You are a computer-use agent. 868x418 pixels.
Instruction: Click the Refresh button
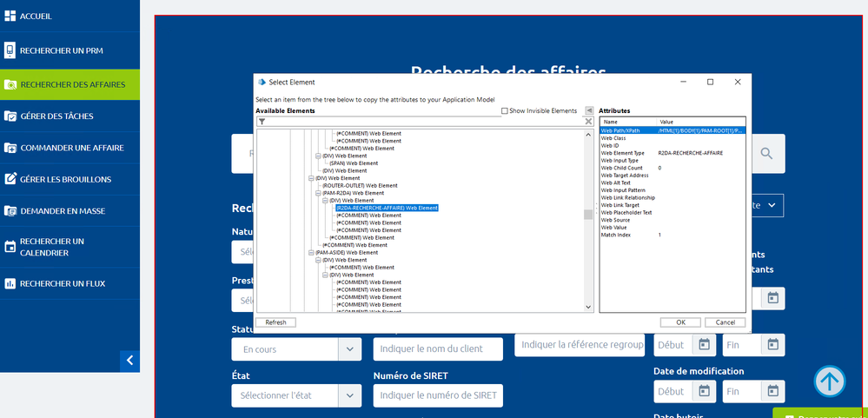pos(275,322)
